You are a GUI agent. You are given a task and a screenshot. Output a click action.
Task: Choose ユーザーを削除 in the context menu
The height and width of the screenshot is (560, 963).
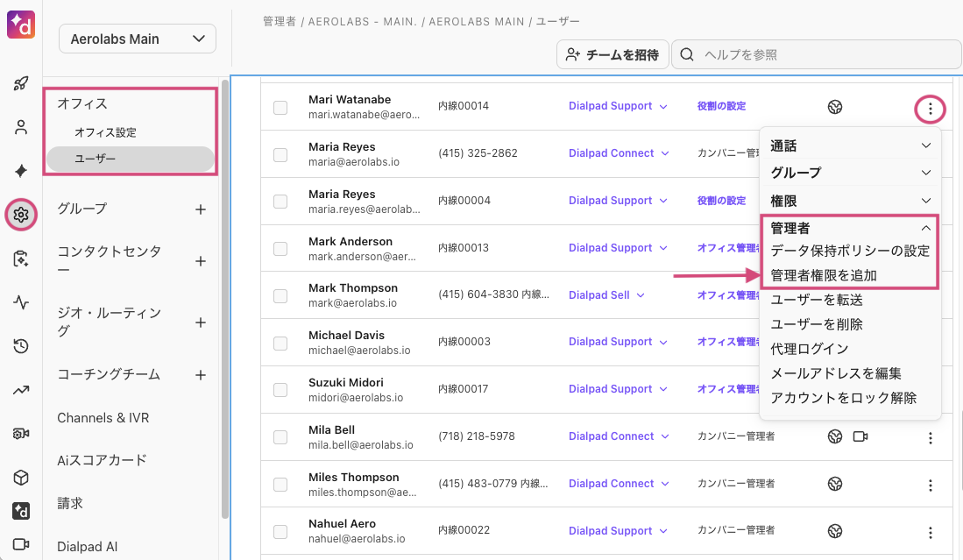[817, 324]
